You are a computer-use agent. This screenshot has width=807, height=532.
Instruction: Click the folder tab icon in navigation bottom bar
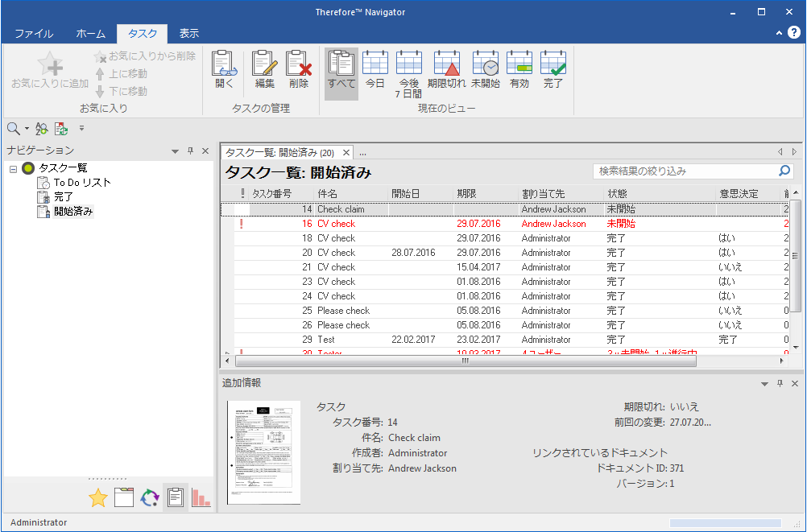click(124, 497)
